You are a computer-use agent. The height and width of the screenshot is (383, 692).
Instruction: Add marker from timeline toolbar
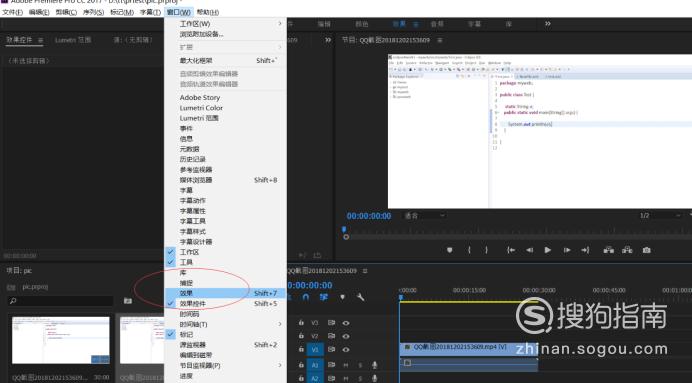(342, 297)
